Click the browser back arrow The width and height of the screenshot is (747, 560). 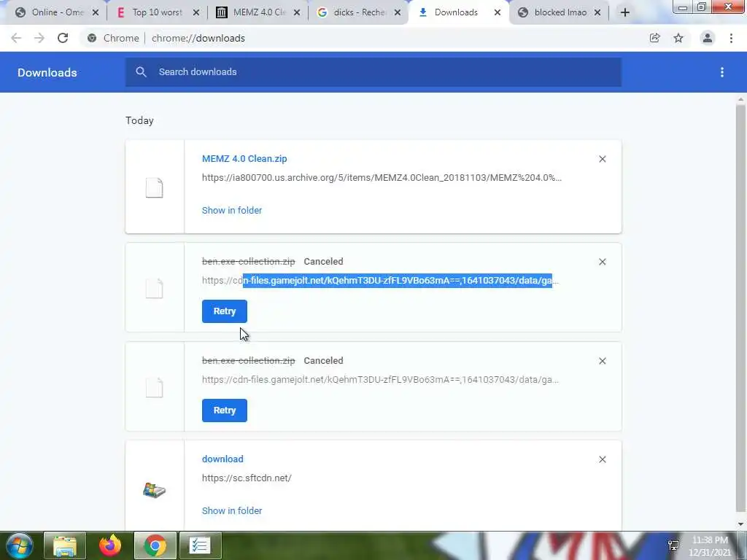(x=16, y=38)
